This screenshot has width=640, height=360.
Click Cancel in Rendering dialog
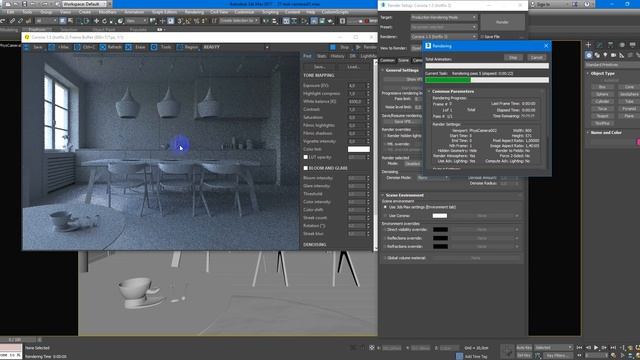pos(536,58)
